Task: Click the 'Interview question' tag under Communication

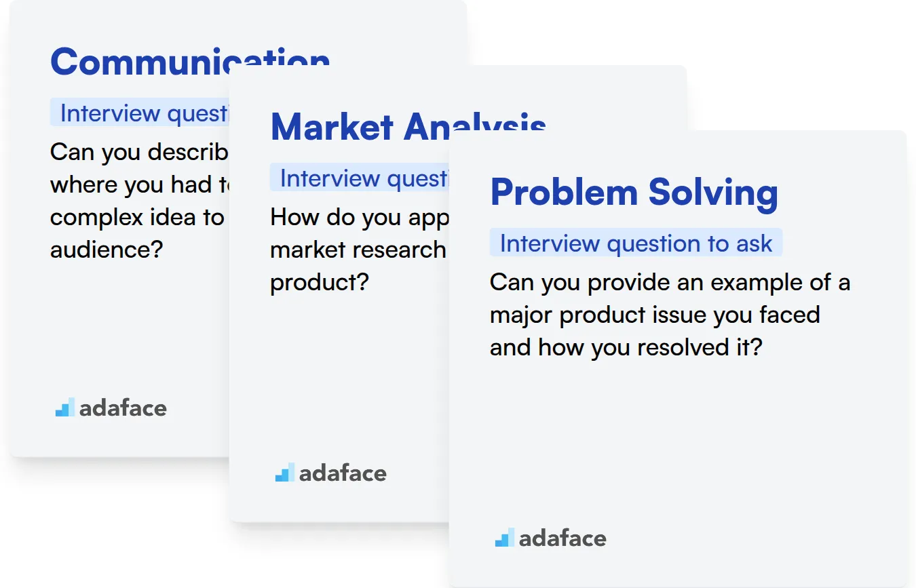Action: [140, 113]
